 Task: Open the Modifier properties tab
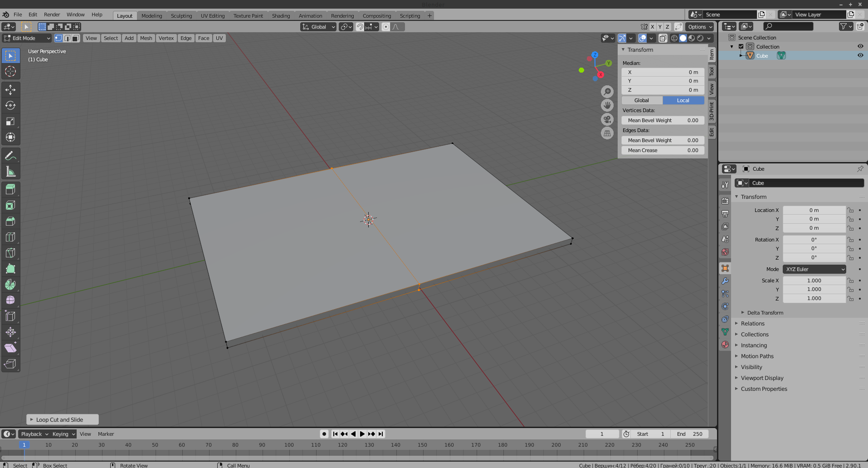[x=725, y=281]
